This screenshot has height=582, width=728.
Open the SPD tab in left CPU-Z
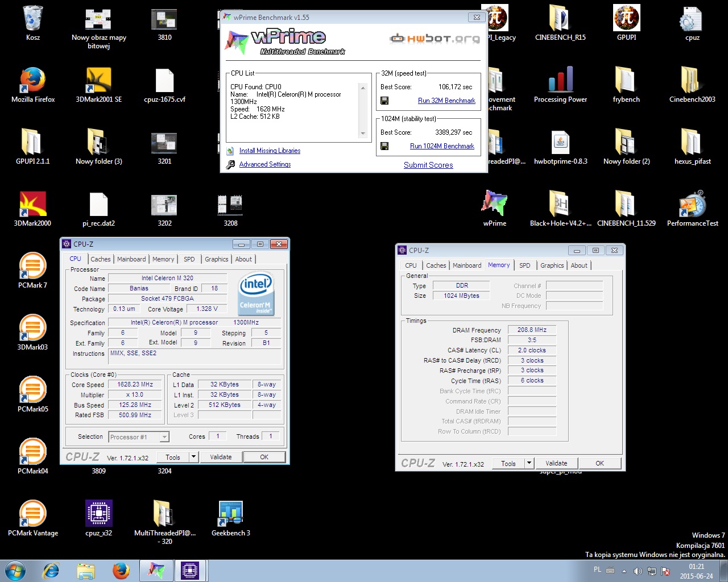(189, 259)
